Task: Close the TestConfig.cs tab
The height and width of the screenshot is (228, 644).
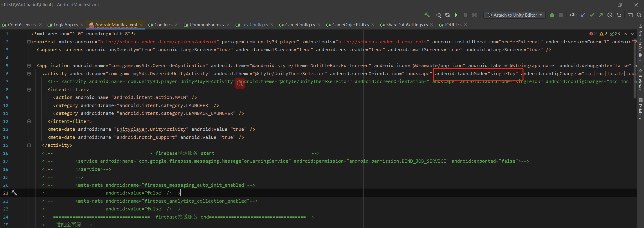Action: 272,25
